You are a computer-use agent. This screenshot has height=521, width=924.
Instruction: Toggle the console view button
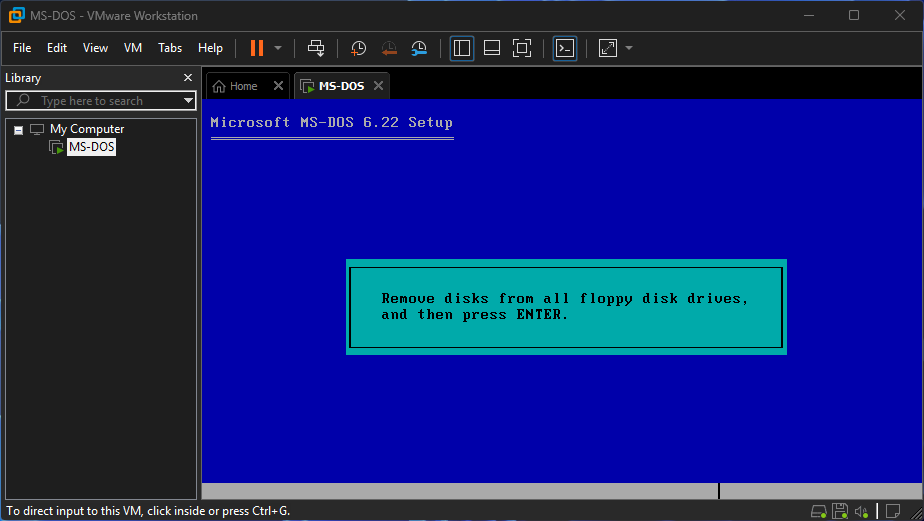565,48
